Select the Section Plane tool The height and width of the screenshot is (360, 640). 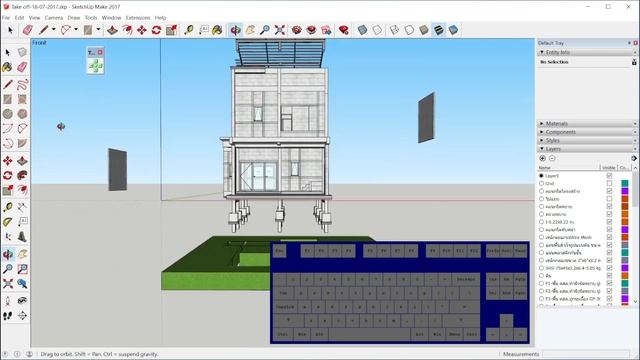pos(22,316)
